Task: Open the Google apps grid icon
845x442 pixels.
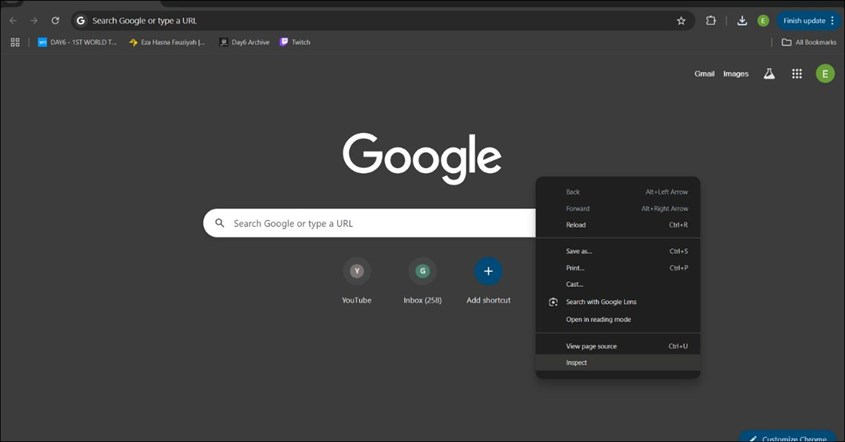Action: 797,74
